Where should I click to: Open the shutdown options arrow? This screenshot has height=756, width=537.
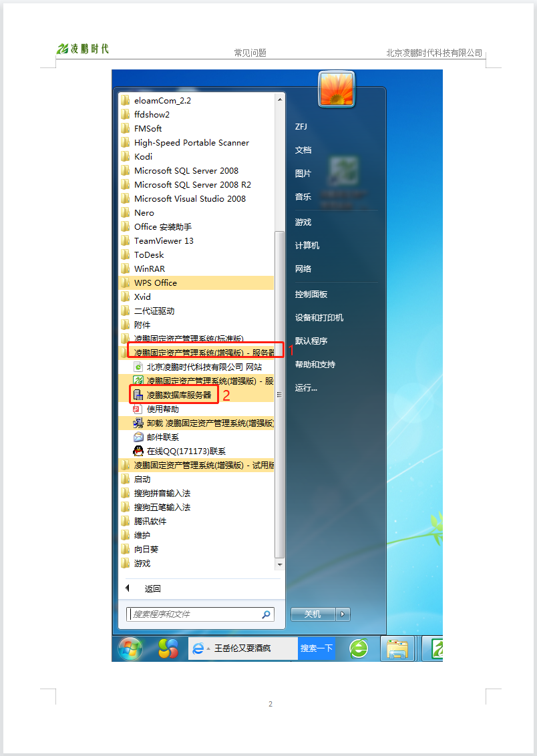click(343, 614)
